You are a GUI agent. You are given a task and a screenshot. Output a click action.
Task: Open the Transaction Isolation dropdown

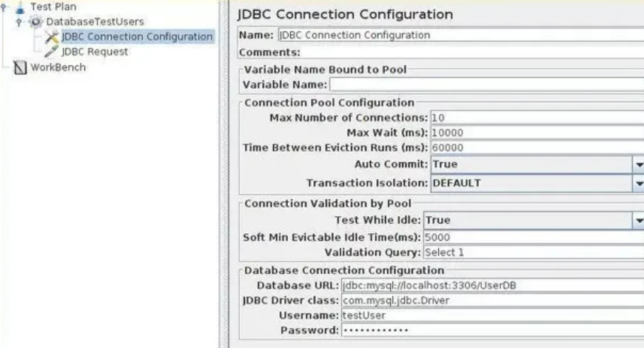click(637, 183)
